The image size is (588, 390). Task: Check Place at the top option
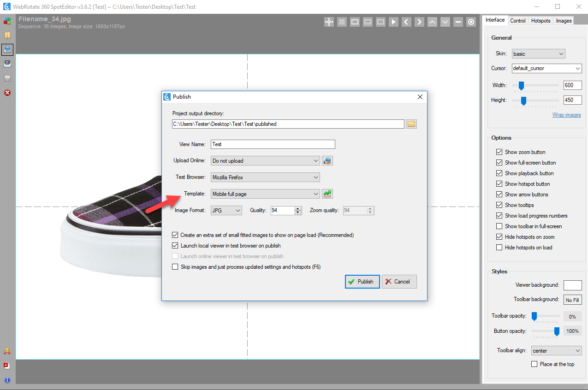click(535, 364)
